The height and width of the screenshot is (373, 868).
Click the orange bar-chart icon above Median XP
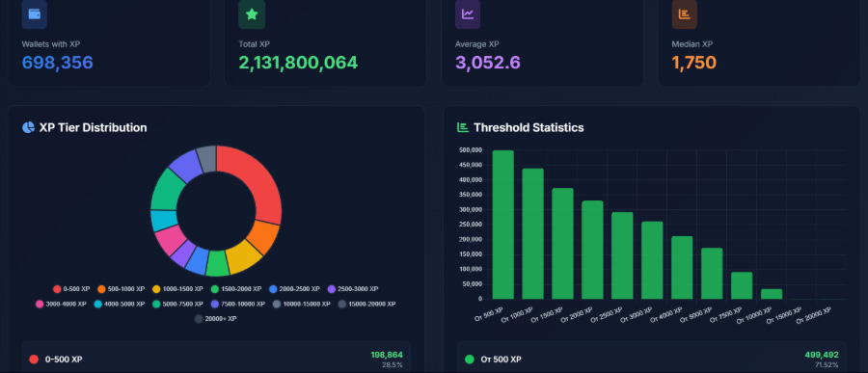tap(684, 14)
